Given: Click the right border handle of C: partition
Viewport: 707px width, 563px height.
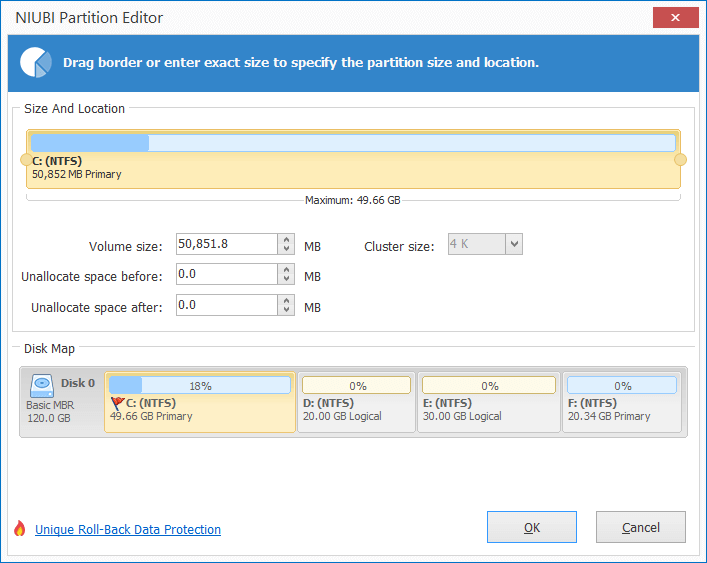Looking at the screenshot, I should pos(680,160).
